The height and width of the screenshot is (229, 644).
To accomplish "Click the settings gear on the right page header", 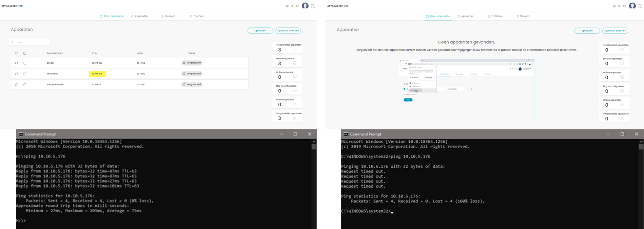I will coord(624,6).
